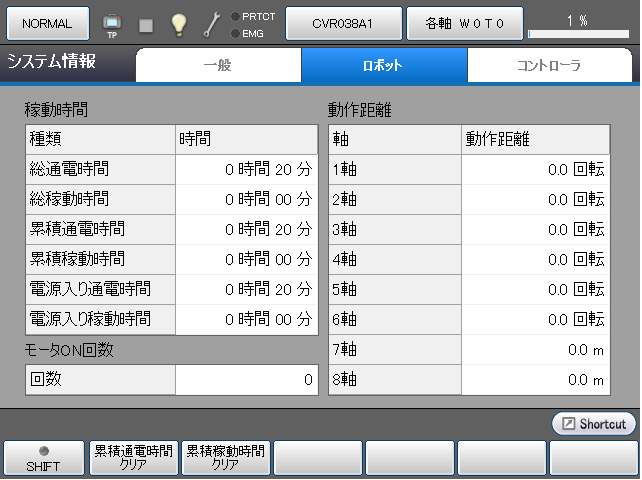
Task: Switch to the 一般 tab
Action: tap(218, 66)
